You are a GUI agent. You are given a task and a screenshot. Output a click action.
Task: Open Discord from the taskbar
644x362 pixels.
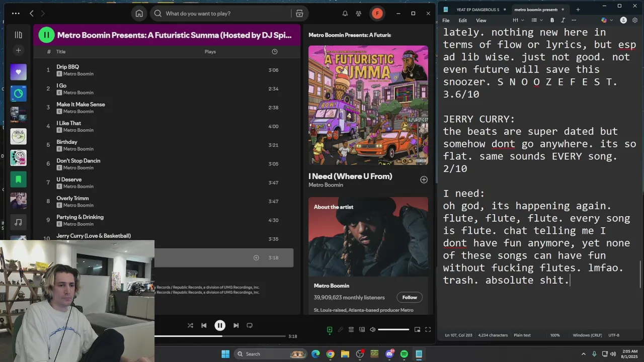[389, 354]
